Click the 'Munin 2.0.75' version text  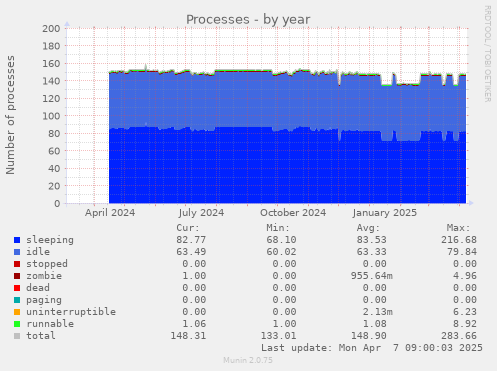tap(248, 360)
